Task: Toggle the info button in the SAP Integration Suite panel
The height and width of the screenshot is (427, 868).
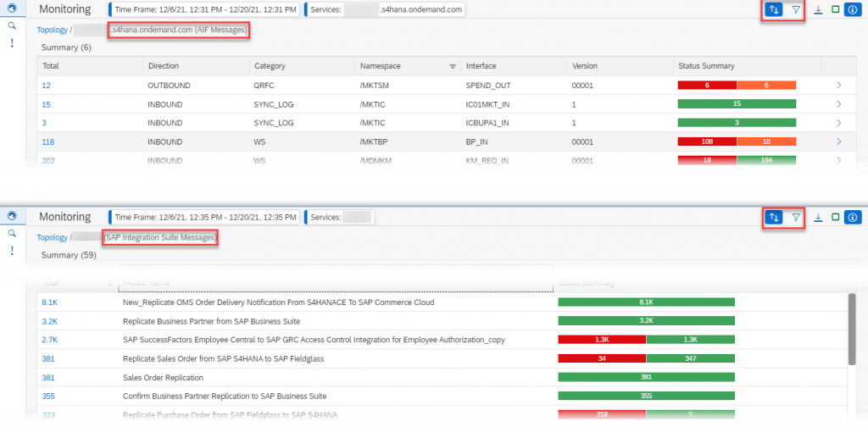Action: 853,218
